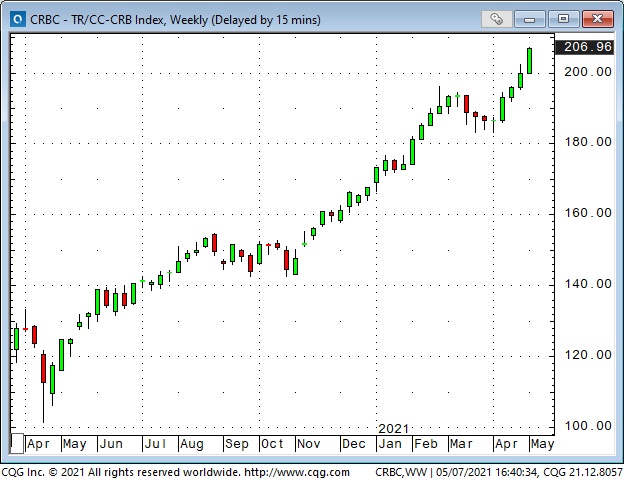The height and width of the screenshot is (480, 624).
Task: Click the 200.00 price axis label
Action: [587, 72]
